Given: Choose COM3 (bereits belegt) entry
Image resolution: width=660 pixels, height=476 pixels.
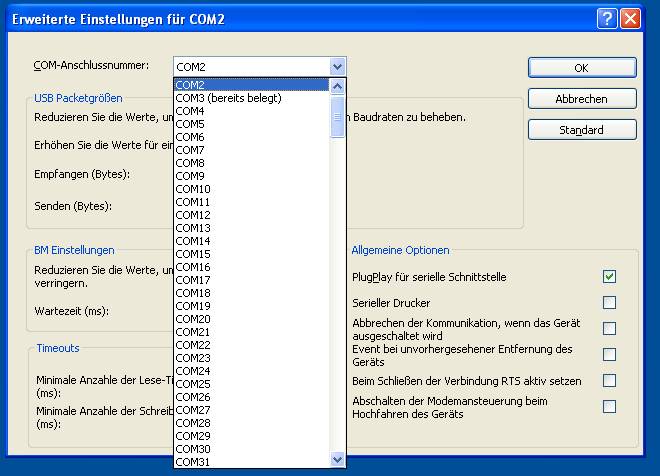Looking at the screenshot, I should (228, 98).
